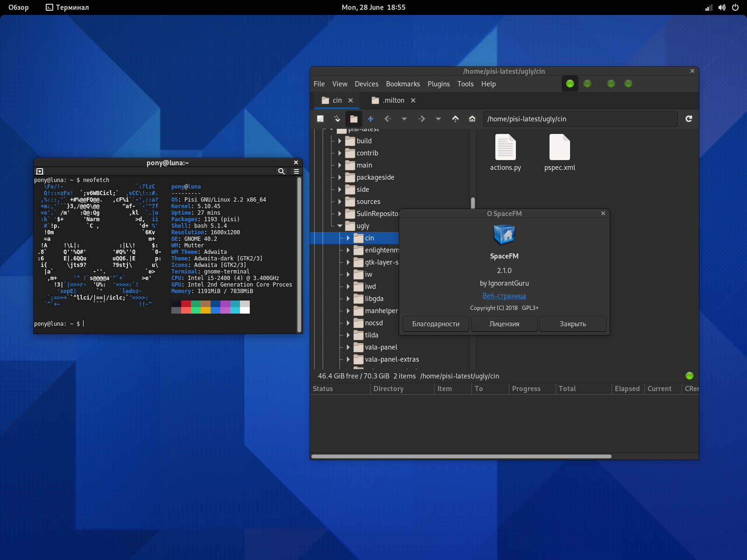Toggle panel 4 with fourth green circle
This screenshot has width=747, height=560.
[628, 84]
